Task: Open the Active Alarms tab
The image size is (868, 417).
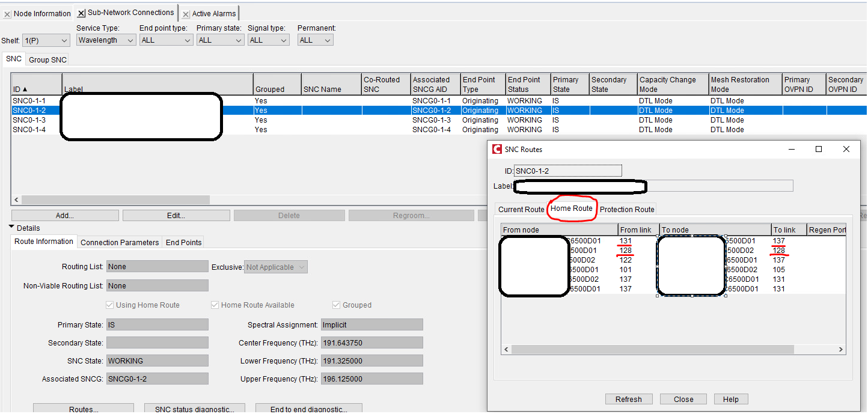Action: (214, 14)
